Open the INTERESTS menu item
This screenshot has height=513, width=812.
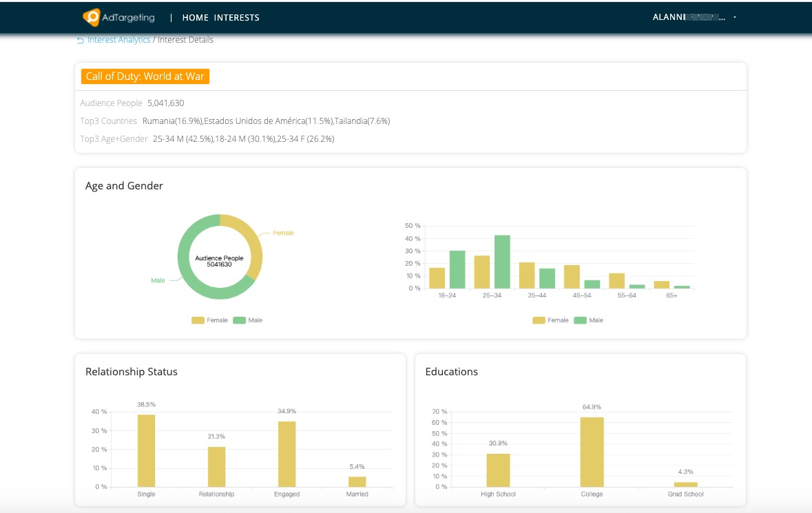237,18
